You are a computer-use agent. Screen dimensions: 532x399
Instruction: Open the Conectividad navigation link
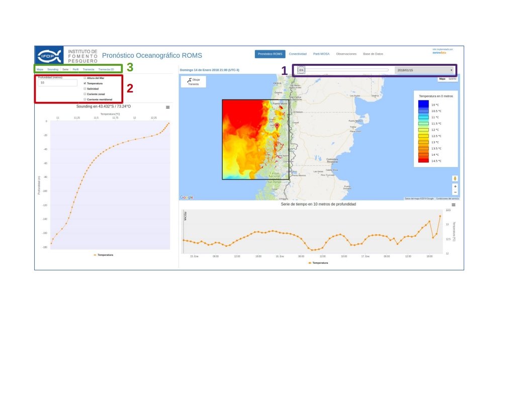pos(298,54)
